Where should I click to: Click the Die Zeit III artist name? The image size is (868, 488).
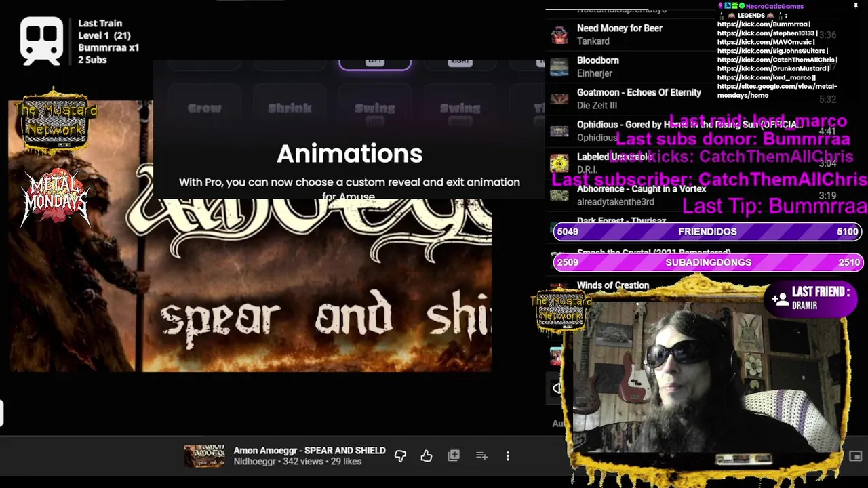597,106
